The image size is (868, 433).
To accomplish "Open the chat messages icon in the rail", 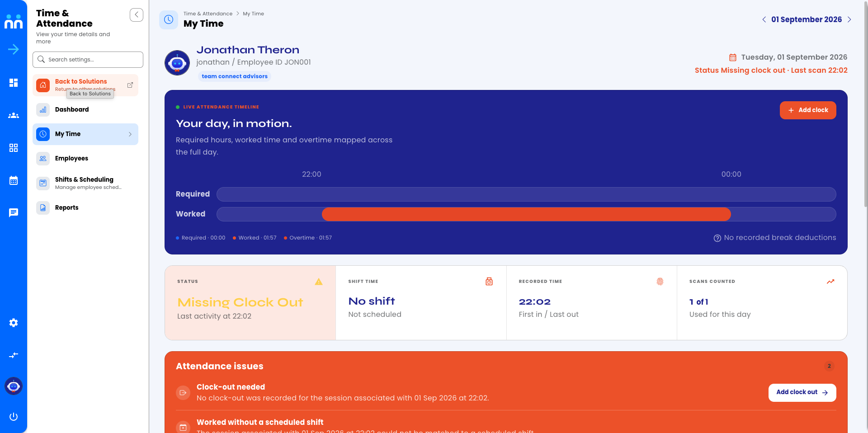I will pyautogui.click(x=14, y=212).
